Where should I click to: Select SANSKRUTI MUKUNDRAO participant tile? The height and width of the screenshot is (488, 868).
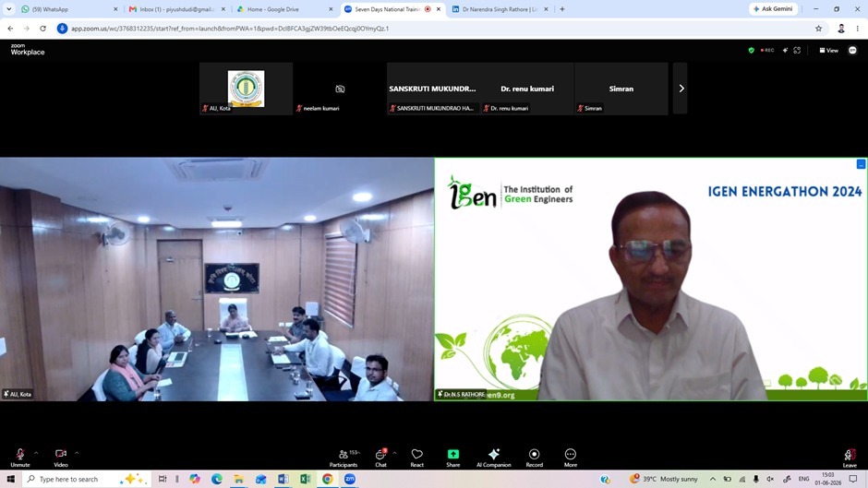(433, 89)
